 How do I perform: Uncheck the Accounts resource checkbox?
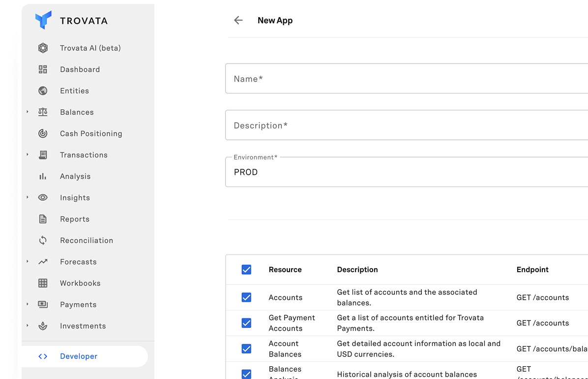246,297
